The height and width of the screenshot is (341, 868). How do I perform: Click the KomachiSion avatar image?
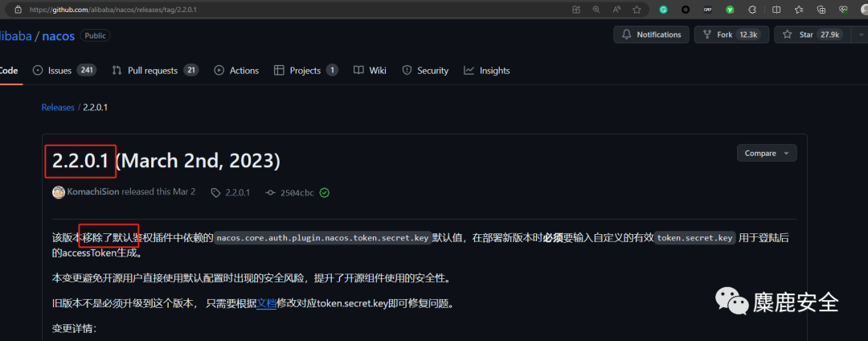tap(58, 192)
